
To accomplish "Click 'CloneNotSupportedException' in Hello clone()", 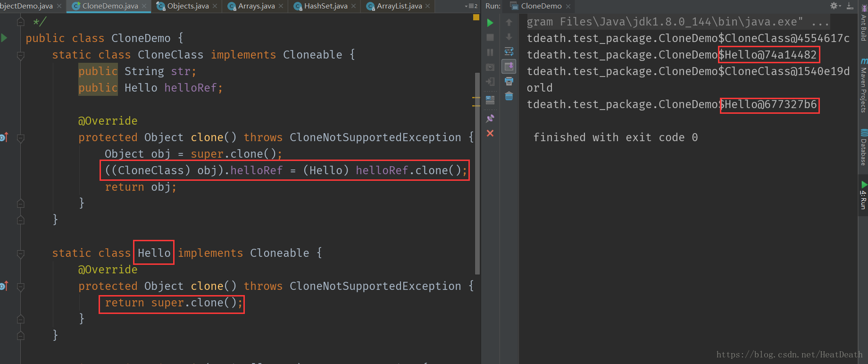I will click(375, 286).
